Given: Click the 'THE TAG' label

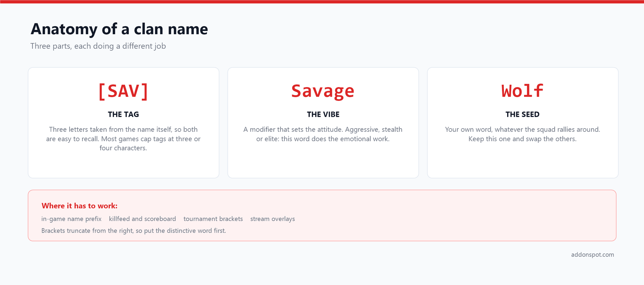Looking at the screenshot, I should 124,114.
